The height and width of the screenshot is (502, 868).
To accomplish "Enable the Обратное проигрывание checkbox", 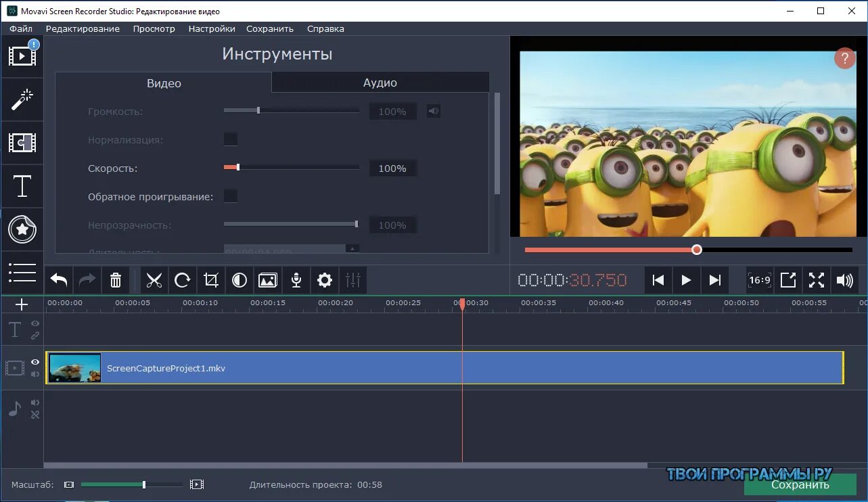I will [x=231, y=196].
